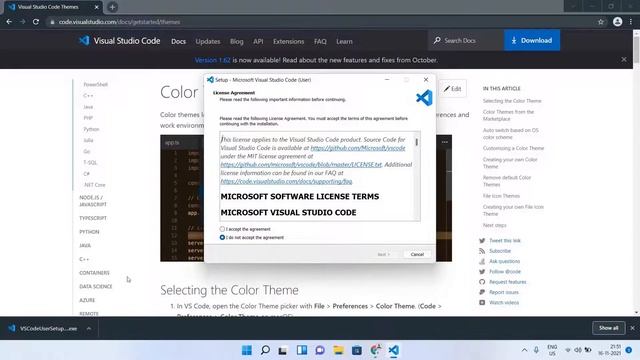Click the Tweet this link Twitter icon
This screenshot has height=360, width=640.
coord(482,241)
